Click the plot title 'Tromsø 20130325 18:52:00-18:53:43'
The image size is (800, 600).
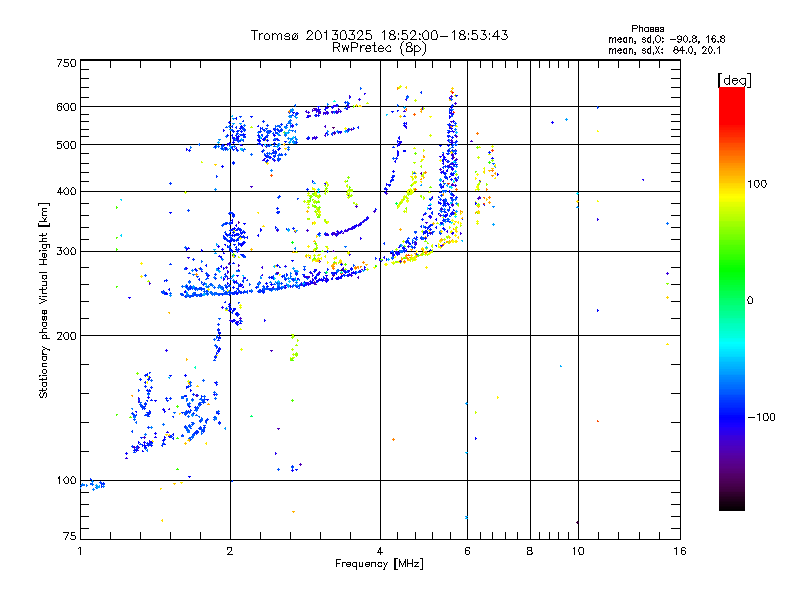(379, 35)
